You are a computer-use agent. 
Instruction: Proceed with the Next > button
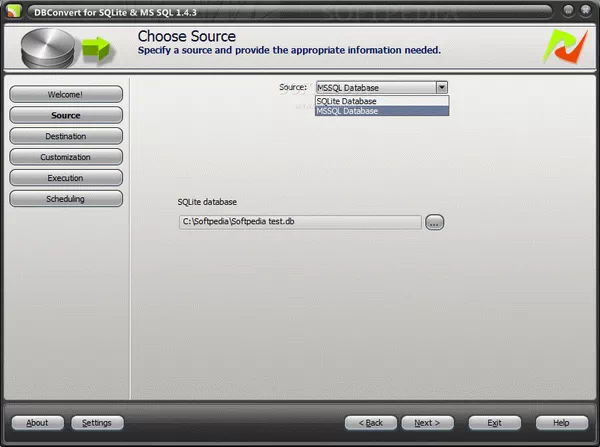(x=427, y=423)
